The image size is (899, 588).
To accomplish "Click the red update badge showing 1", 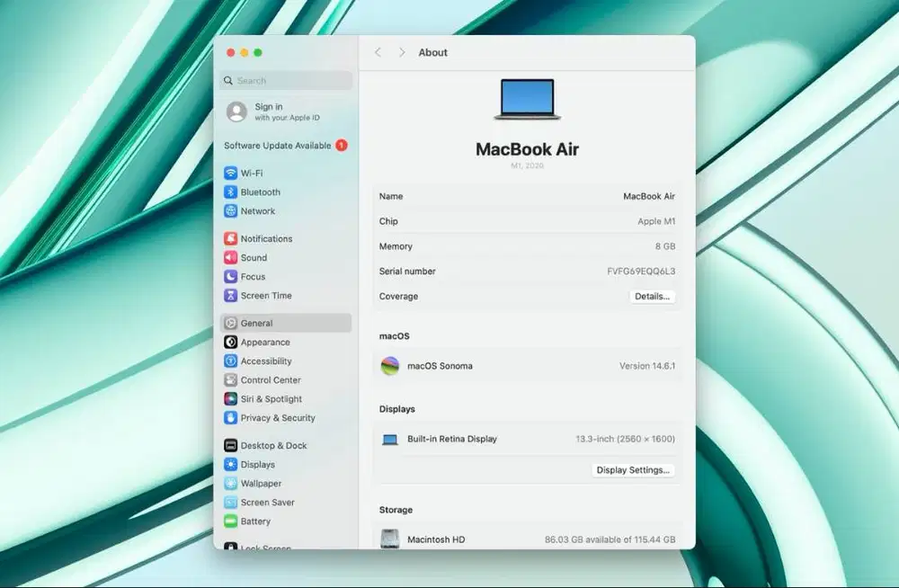I will 341,145.
